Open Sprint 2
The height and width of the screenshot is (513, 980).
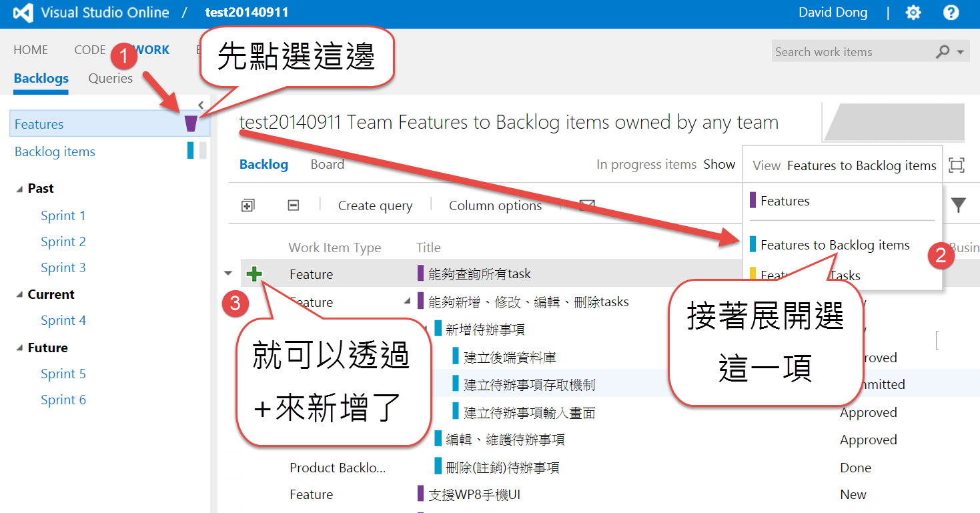[x=63, y=241]
